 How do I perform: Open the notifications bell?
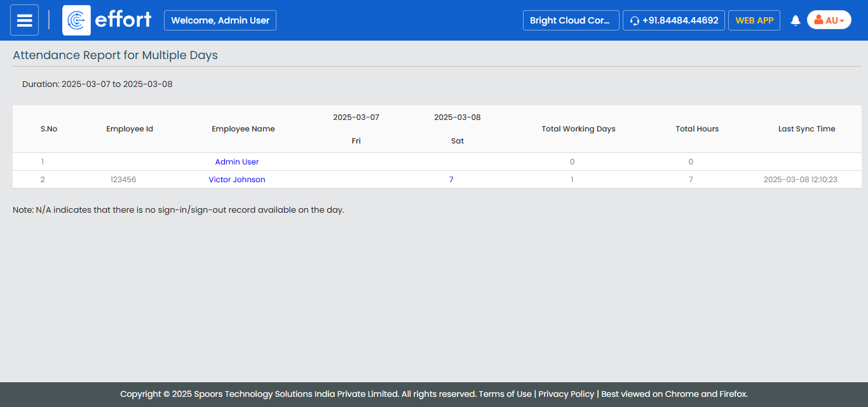tap(795, 20)
